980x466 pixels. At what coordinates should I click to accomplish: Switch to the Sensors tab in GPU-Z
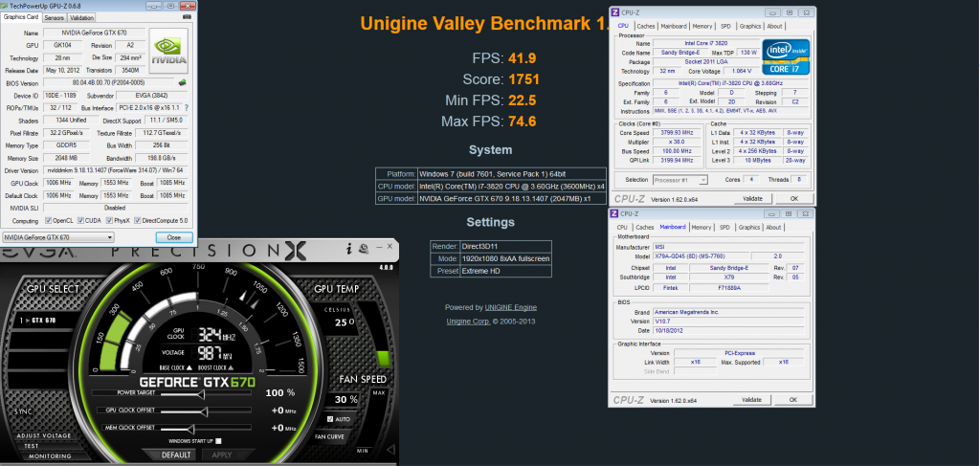tap(54, 17)
